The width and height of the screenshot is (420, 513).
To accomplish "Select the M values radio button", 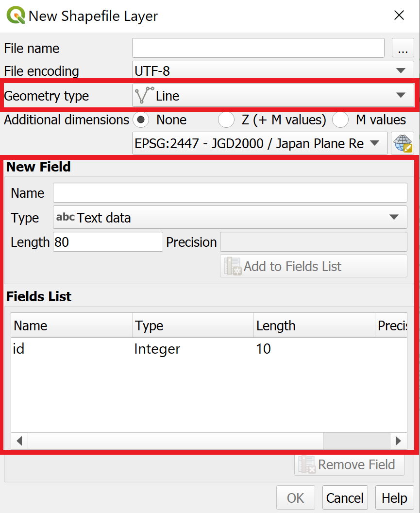I will click(x=340, y=120).
